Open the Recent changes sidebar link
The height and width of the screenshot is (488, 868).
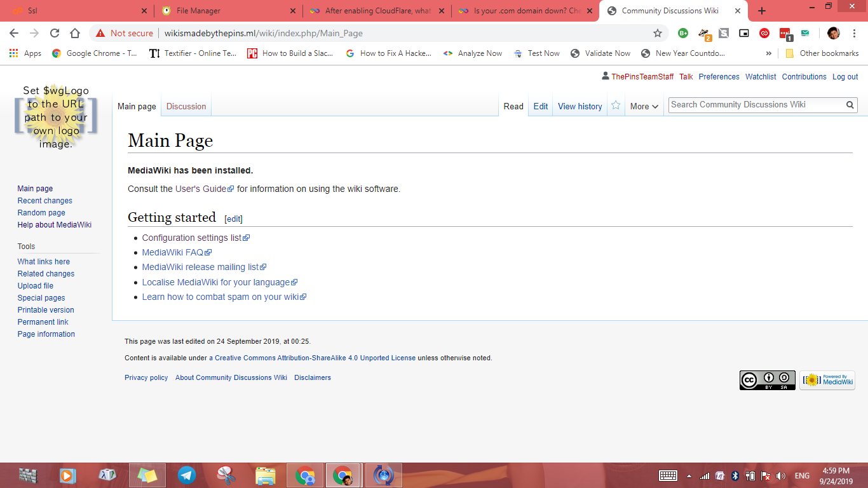[x=45, y=201]
